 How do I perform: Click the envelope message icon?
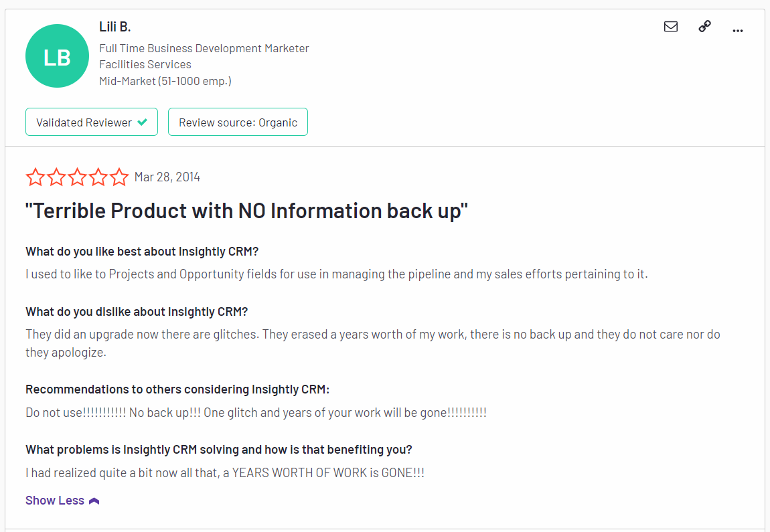coord(670,27)
